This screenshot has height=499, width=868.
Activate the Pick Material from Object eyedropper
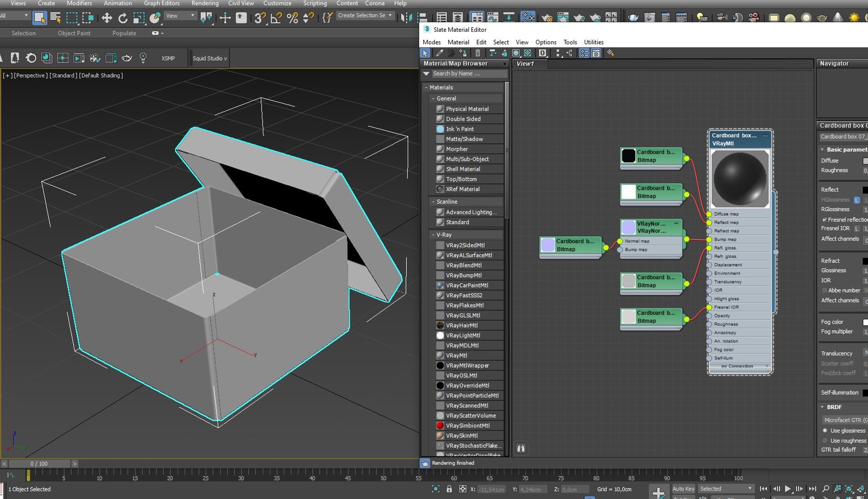440,53
